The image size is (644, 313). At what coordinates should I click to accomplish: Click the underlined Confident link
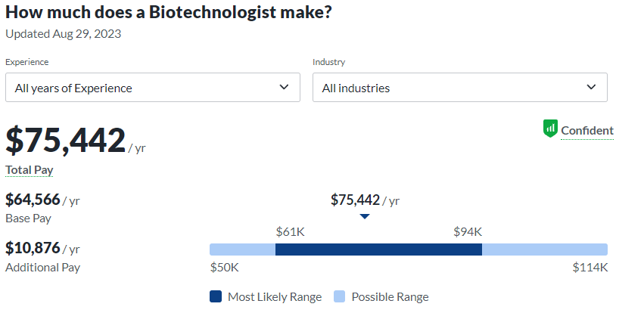click(x=587, y=131)
